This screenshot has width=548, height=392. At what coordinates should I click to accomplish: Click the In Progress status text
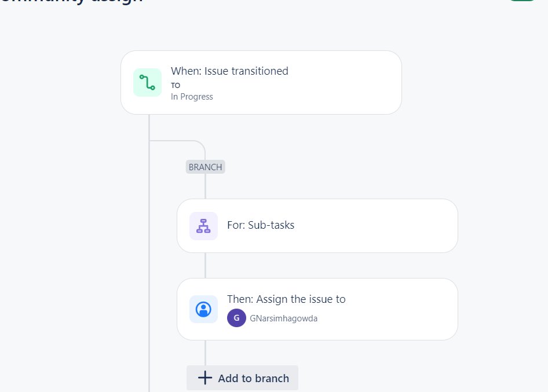tap(191, 97)
